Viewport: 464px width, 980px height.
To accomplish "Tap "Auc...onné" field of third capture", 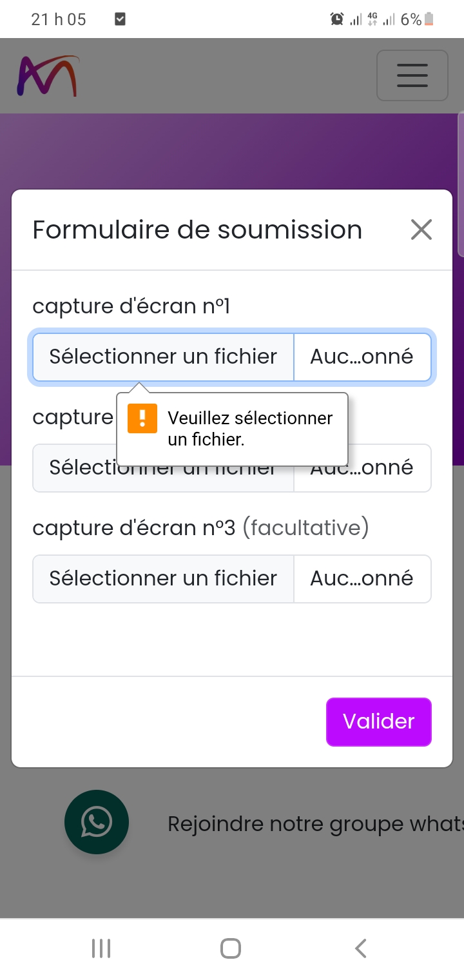I will [x=362, y=578].
